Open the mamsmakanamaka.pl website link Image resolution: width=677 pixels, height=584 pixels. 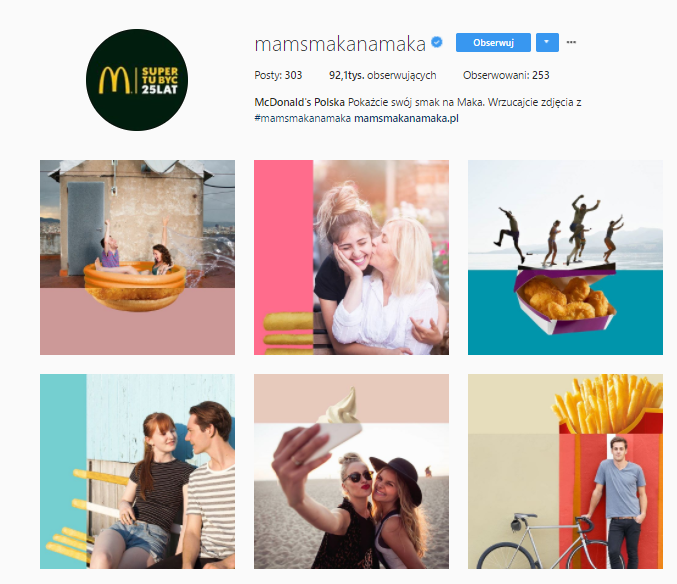tap(406, 118)
